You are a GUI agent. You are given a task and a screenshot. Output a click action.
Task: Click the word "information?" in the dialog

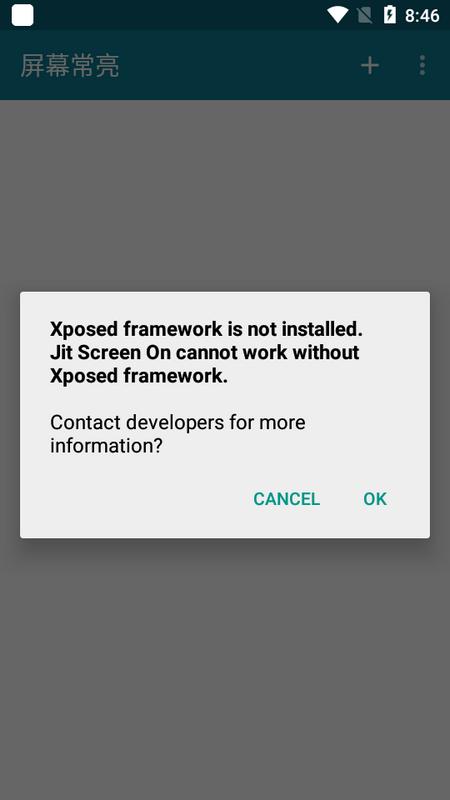[x=106, y=446]
